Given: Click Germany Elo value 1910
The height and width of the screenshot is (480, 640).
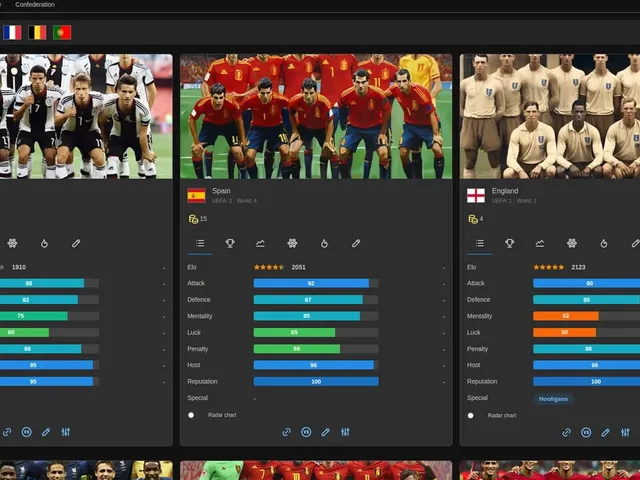Looking at the screenshot, I should [x=19, y=267].
